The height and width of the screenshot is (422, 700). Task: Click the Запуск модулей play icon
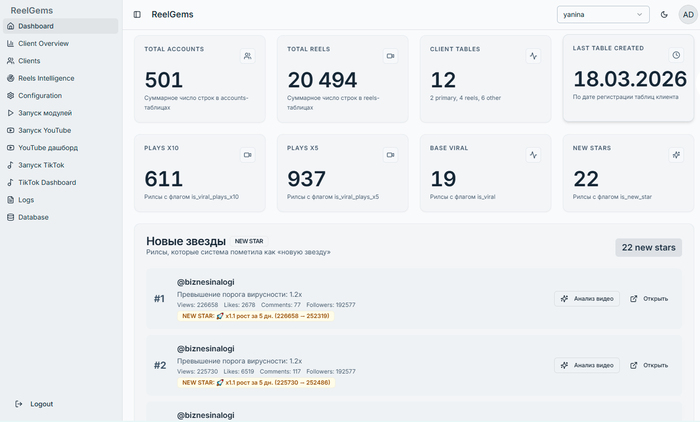11,113
